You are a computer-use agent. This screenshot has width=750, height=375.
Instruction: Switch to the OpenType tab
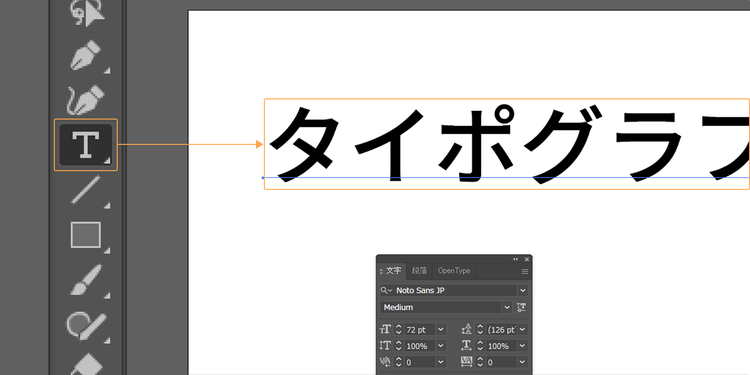coord(454,271)
